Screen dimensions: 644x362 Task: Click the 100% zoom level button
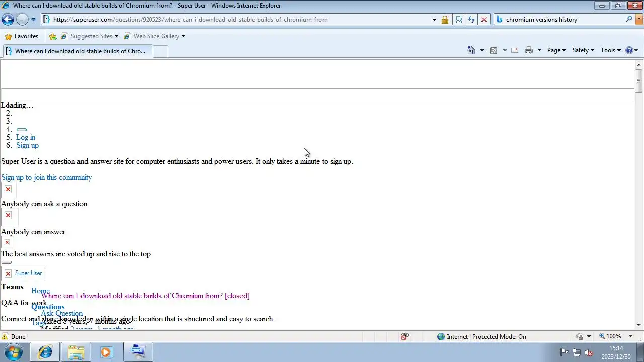[x=610, y=336]
